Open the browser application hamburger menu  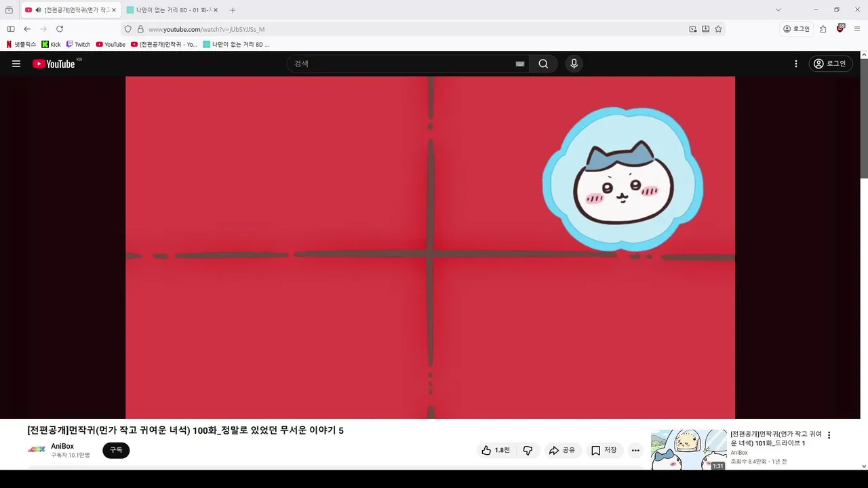pos(857,29)
